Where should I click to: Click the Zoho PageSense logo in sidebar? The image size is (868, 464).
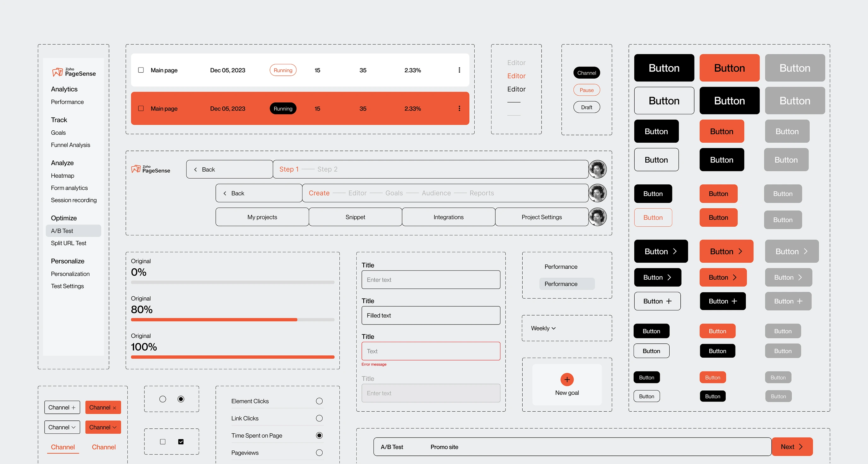pos(74,72)
